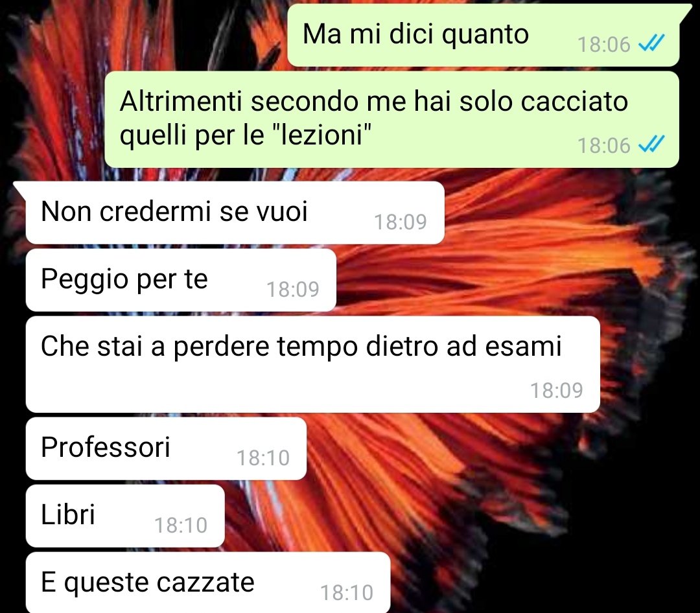This screenshot has width=700, height=613.
Task: Tap the 18:09 timestamp beside 'Peggio per te'
Action: [x=293, y=289]
